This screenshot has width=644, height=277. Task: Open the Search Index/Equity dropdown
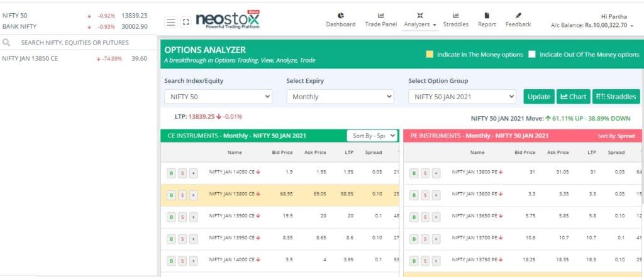[x=218, y=97]
